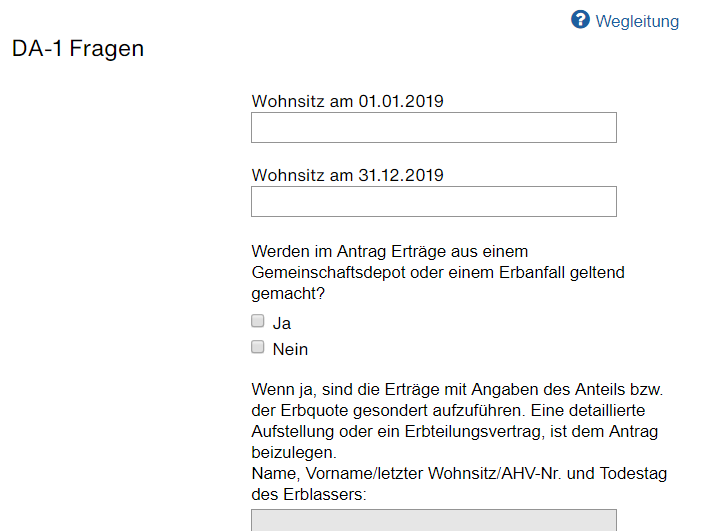
Task: Select the Ja label text
Action: click(282, 323)
